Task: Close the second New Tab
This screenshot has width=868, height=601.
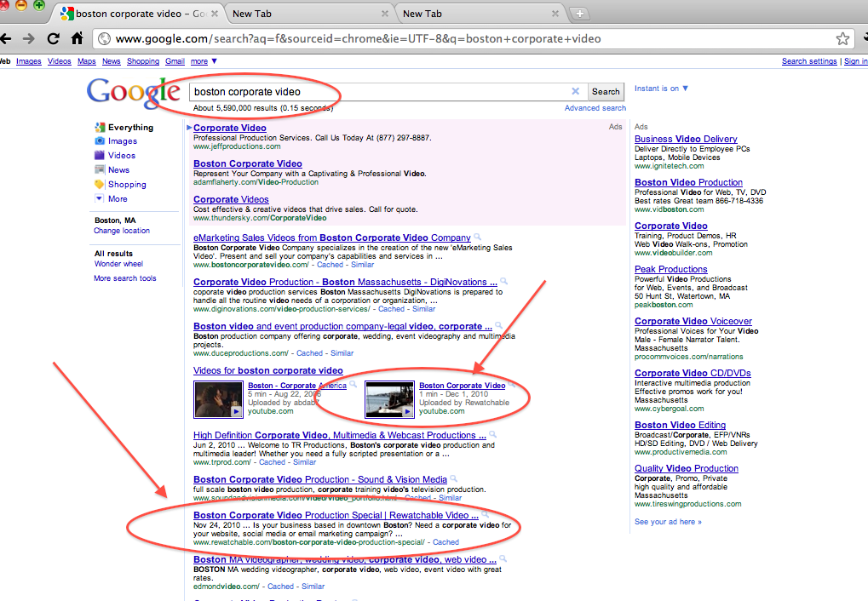Action: tap(555, 14)
